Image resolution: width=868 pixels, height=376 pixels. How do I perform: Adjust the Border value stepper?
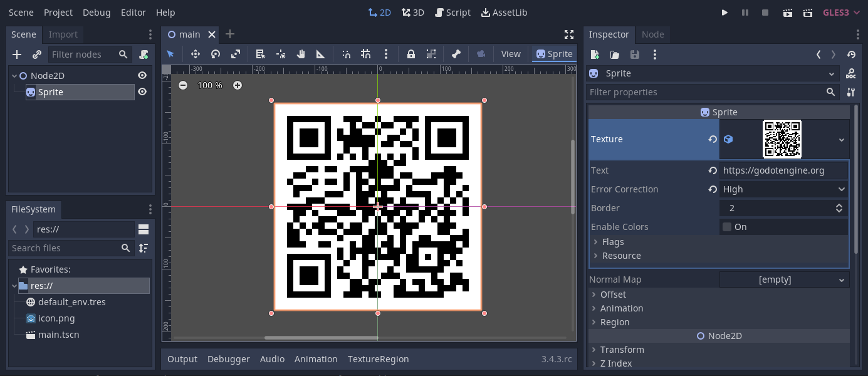click(839, 208)
